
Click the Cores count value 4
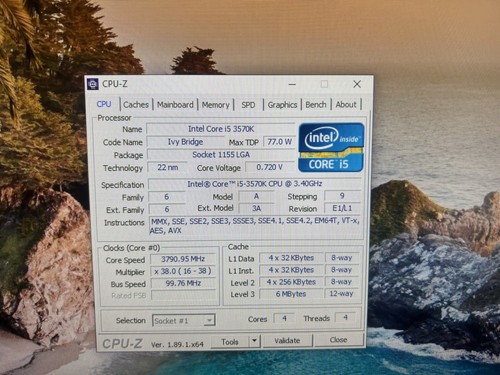(284, 318)
